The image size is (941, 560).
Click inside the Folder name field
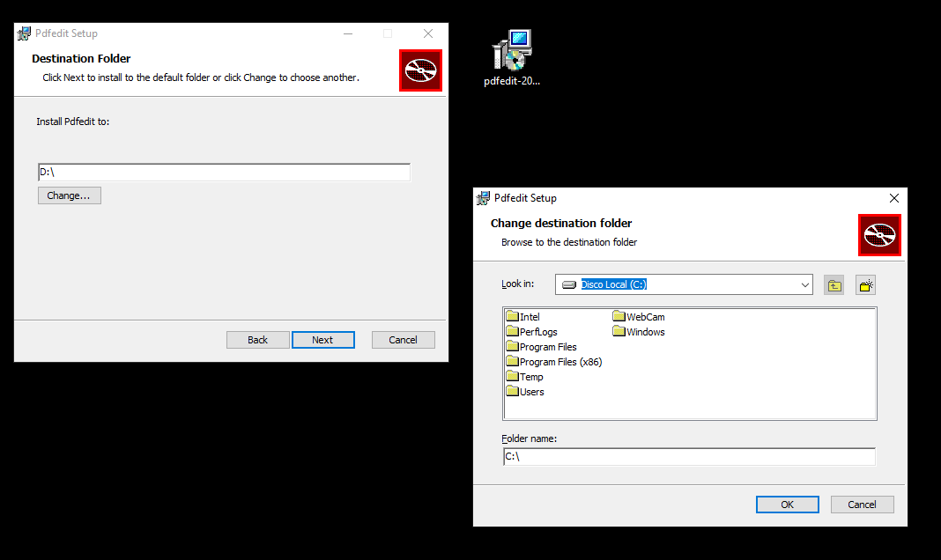tap(688, 457)
